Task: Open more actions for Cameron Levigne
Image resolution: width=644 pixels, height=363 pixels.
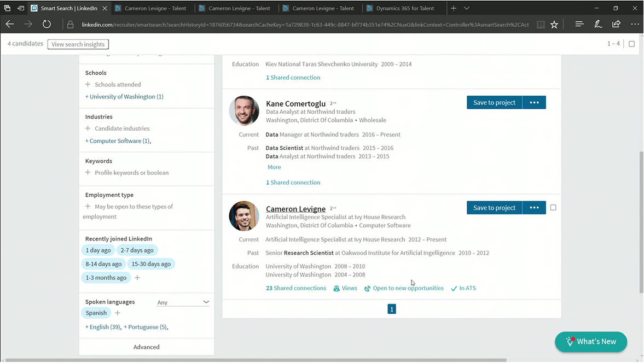Action: pos(535,208)
